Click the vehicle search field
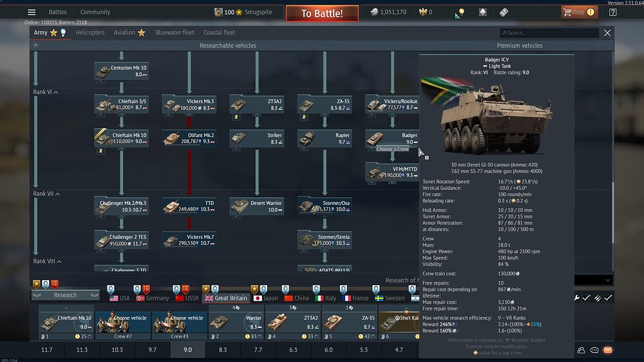644x362 pixels. coord(551,33)
